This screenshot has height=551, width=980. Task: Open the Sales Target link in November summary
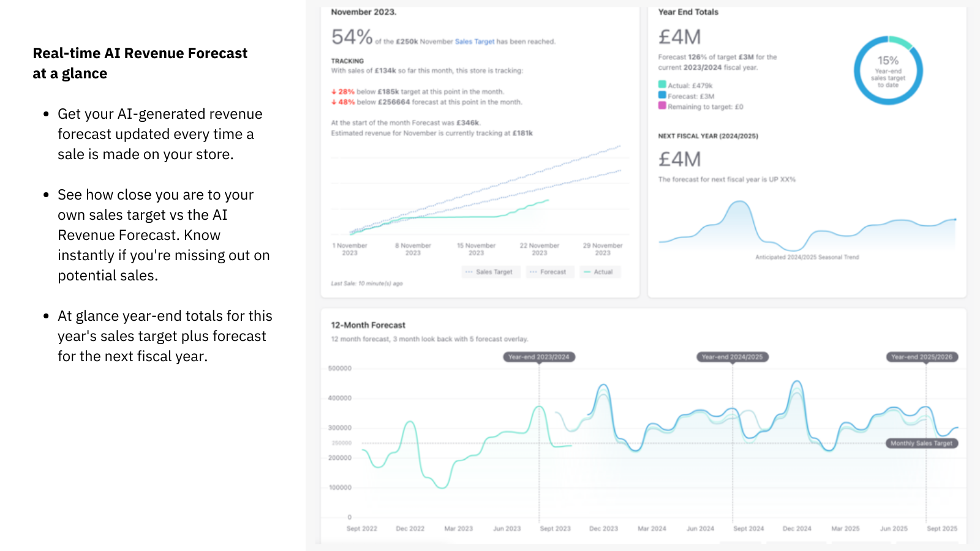point(474,42)
